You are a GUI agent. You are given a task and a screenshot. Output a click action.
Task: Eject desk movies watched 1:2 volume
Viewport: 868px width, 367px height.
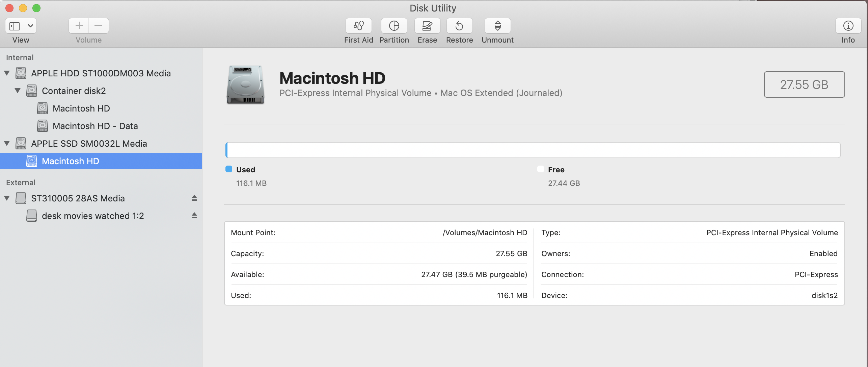click(194, 216)
